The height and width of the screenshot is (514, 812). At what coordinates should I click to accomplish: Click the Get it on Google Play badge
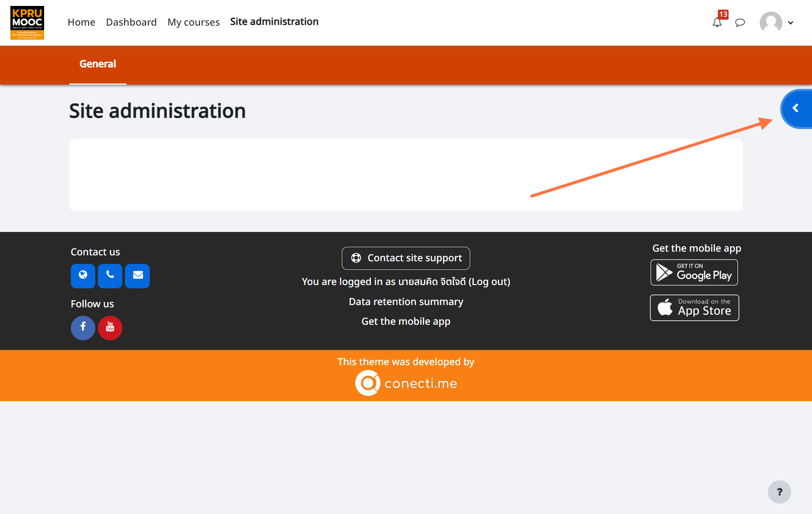pyautogui.click(x=694, y=272)
